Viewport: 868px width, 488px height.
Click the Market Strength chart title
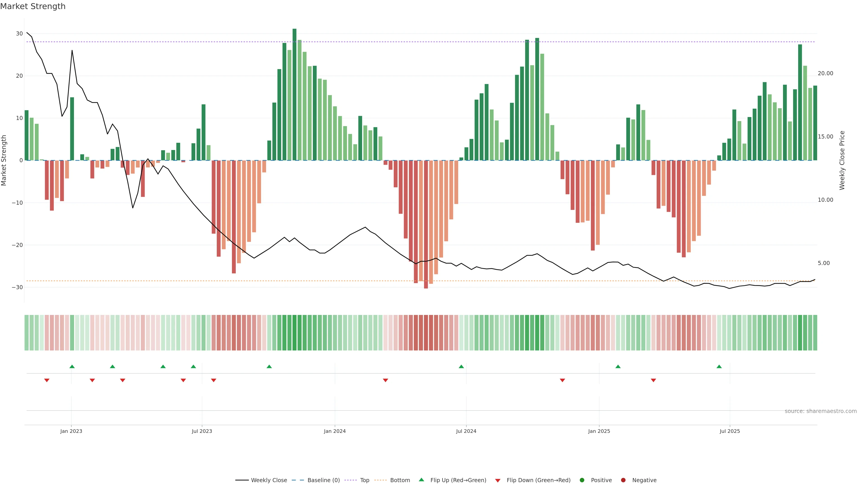click(33, 6)
